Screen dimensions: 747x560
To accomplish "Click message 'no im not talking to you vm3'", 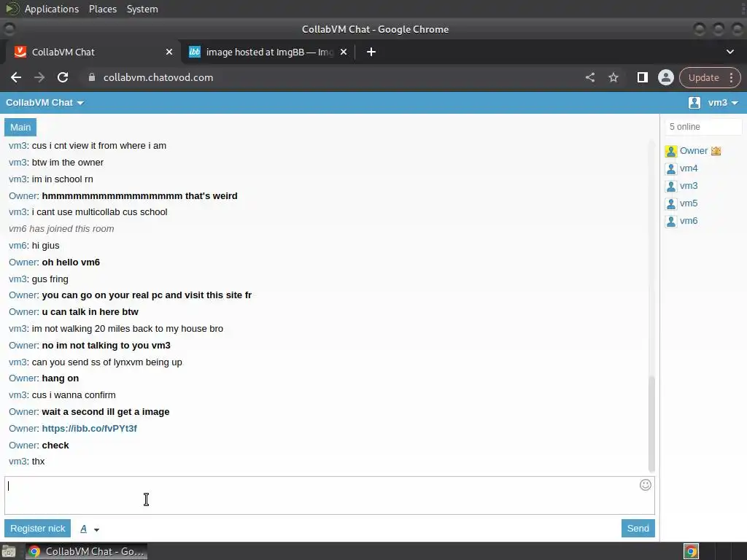I will pyautogui.click(x=106, y=345).
